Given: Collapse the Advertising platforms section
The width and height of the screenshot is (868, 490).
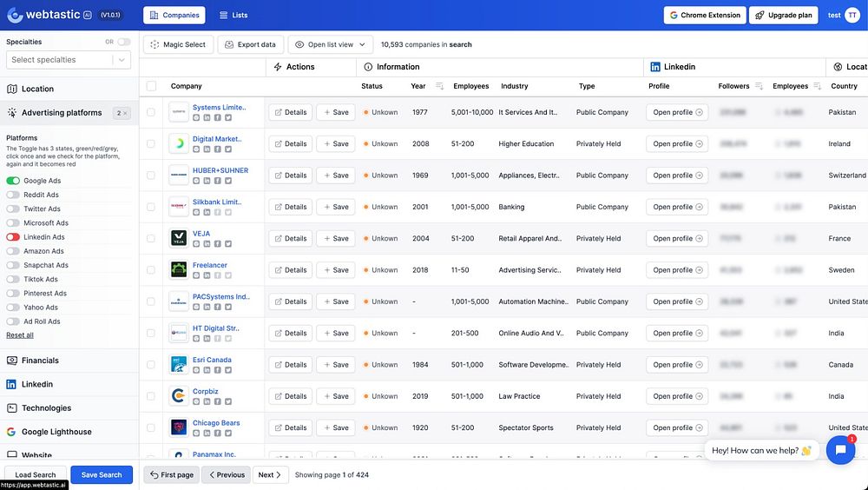Looking at the screenshot, I should point(69,113).
